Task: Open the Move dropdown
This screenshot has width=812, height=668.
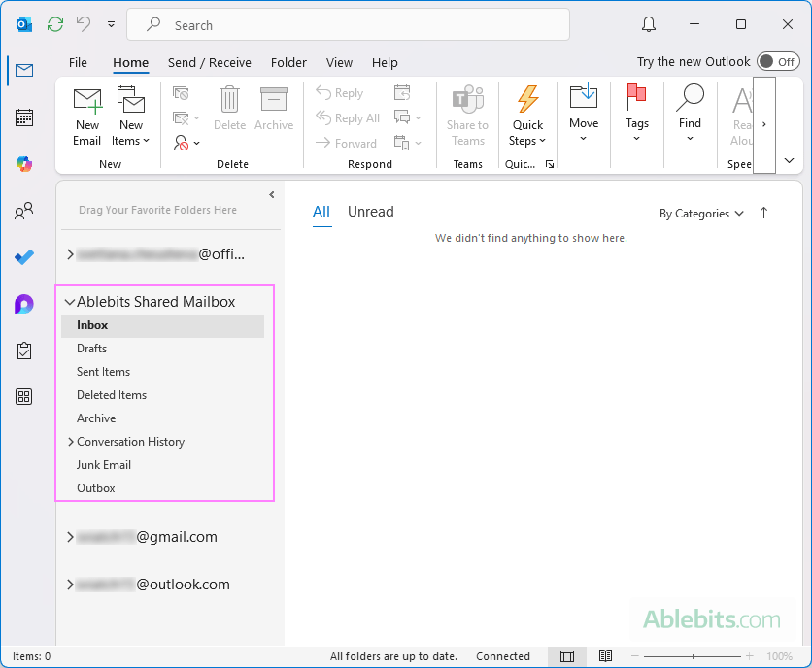Action: pyautogui.click(x=584, y=114)
